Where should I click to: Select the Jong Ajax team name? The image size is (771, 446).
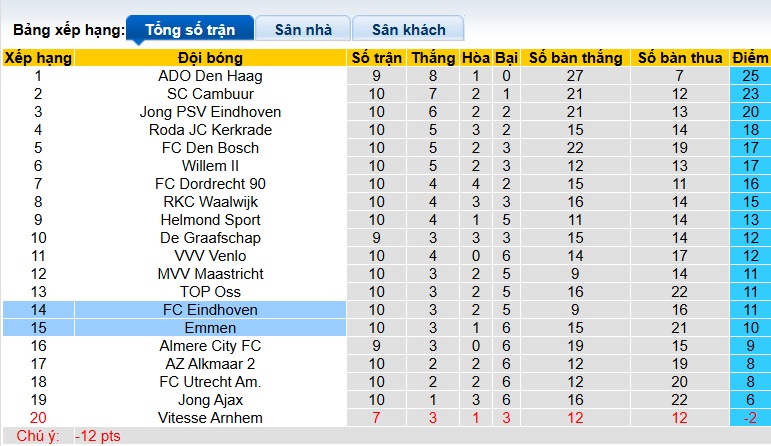[210, 400]
